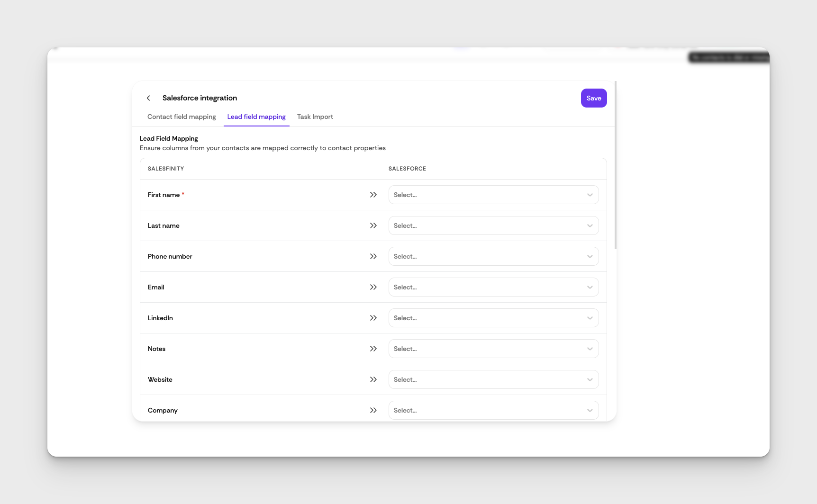Expand the Email Salesforce field dropdown
This screenshot has height=504, width=817.
(x=493, y=287)
